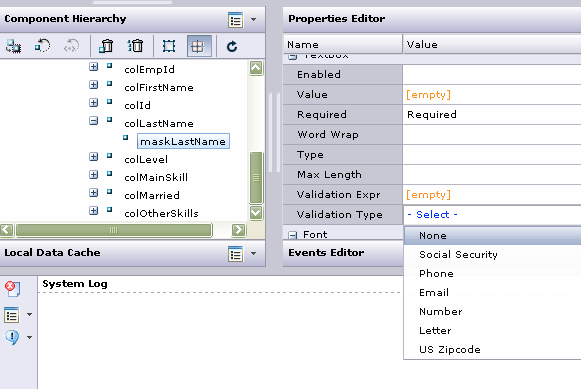Select colOtherSkills in the hierarchy tree
Screen dimensions: 581x389
point(162,214)
